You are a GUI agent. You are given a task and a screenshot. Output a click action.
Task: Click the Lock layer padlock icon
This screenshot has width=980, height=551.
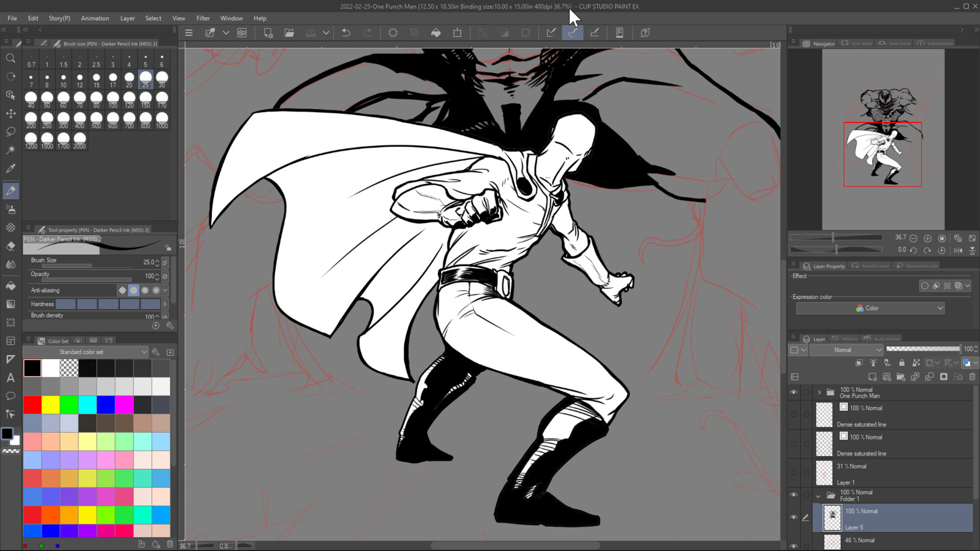[x=902, y=363]
